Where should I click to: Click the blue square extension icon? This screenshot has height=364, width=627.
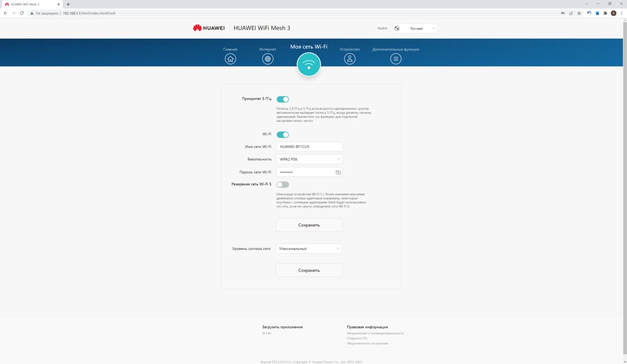pos(597,13)
